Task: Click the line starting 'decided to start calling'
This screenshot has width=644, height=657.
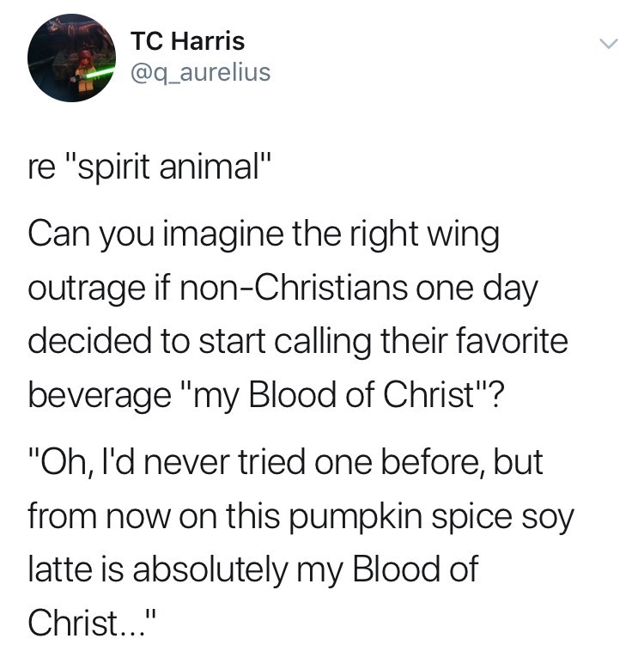Action: pyautogui.click(x=298, y=341)
